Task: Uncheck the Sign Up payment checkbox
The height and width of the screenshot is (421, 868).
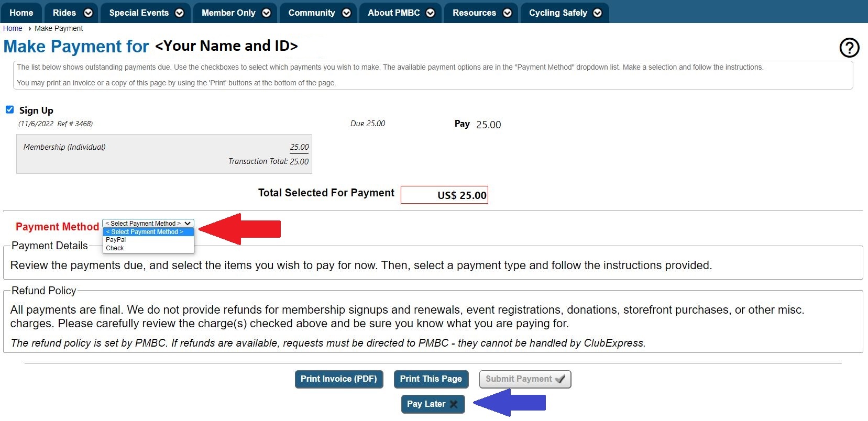Action: click(x=9, y=109)
